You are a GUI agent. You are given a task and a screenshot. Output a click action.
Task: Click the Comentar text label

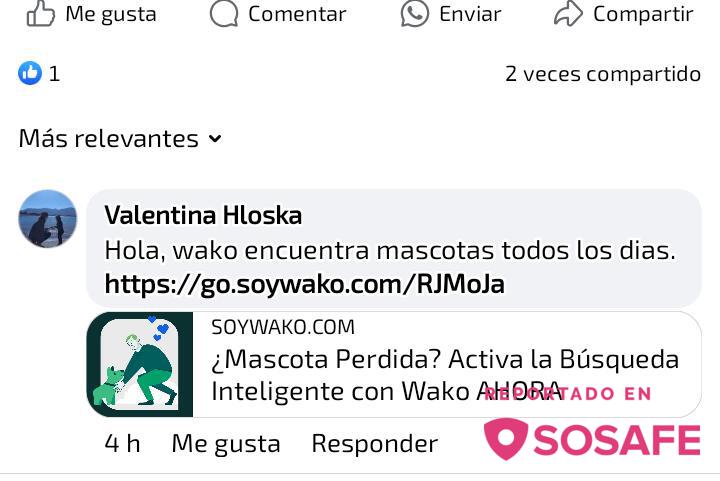(x=297, y=14)
